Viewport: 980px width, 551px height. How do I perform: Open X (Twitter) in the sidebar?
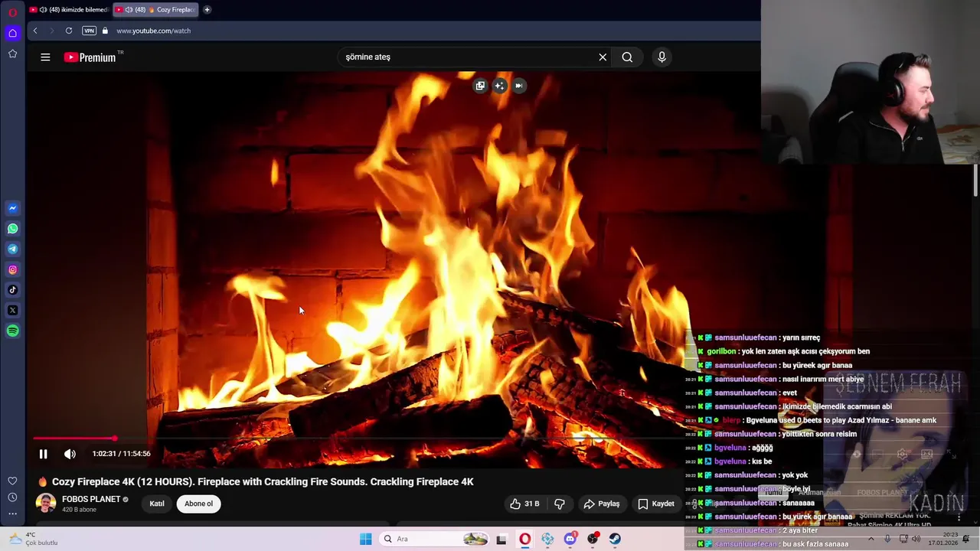pyautogui.click(x=12, y=310)
